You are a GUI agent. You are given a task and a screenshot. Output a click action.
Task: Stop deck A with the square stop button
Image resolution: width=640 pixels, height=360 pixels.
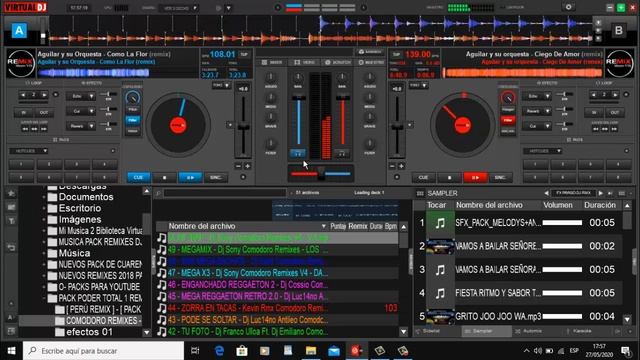[164, 178]
